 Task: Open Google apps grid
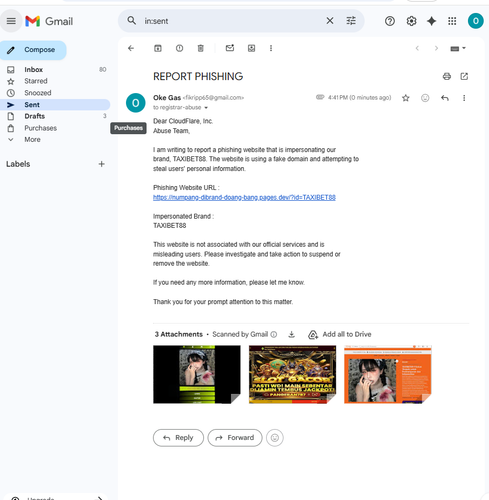coord(452,21)
